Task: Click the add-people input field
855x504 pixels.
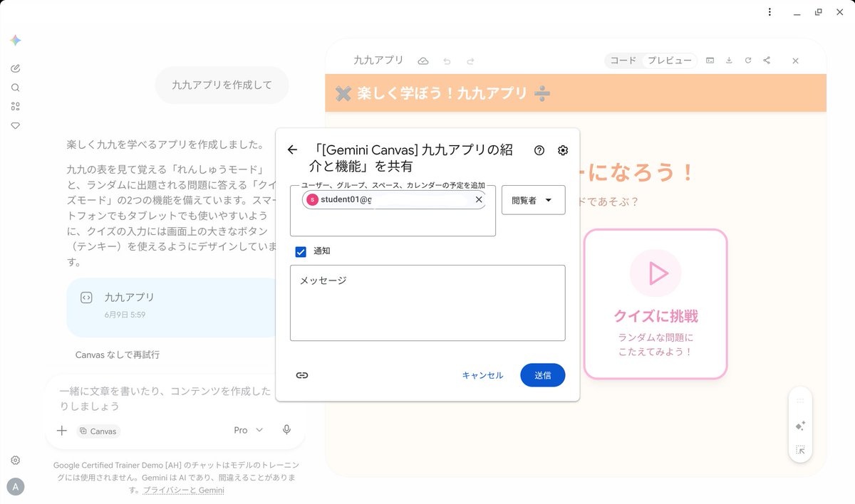Action: tap(393, 211)
